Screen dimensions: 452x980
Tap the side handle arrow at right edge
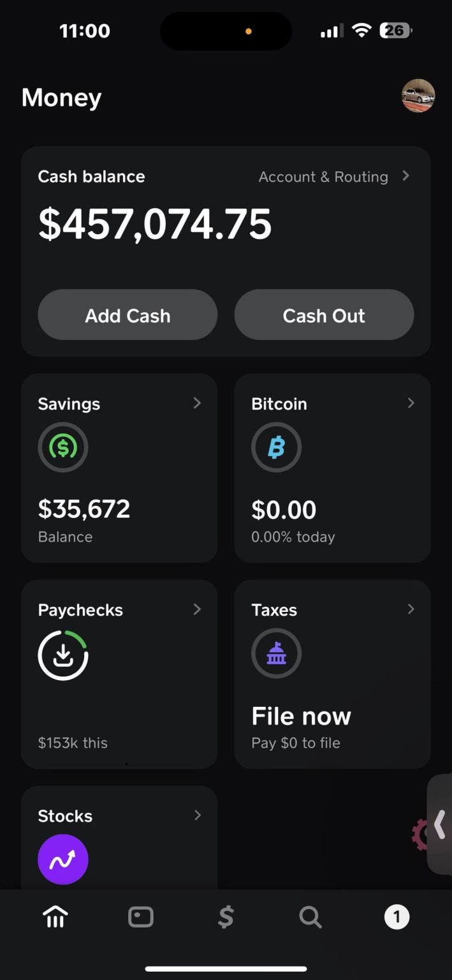click(439, 824)
